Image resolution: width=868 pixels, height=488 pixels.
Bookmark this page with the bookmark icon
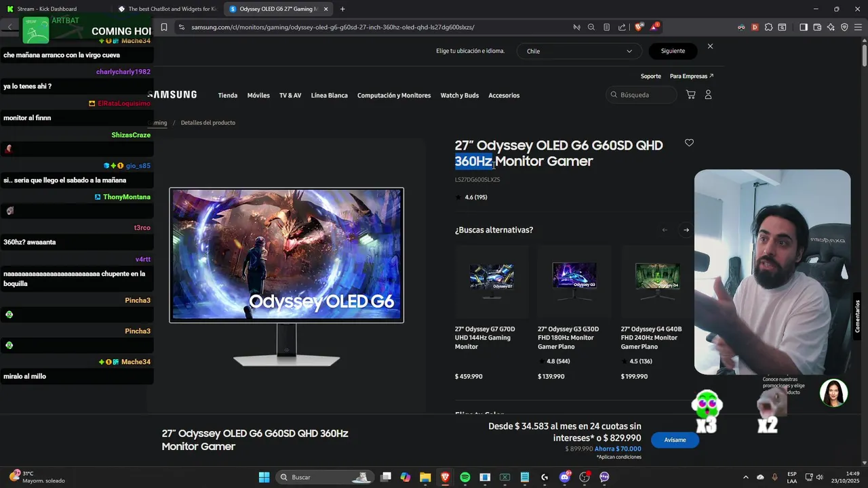click(164, 27)
